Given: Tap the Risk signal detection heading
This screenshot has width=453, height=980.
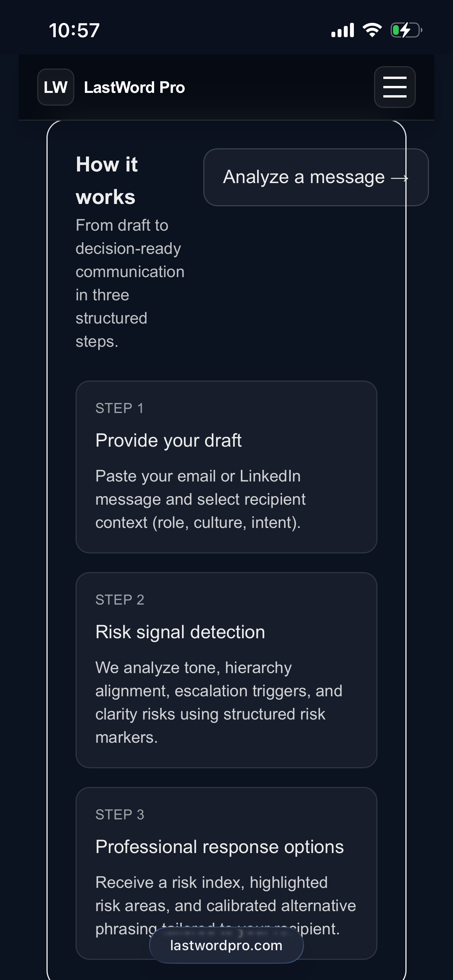Looking at the screenshot, I should click(x=180, y=632).
